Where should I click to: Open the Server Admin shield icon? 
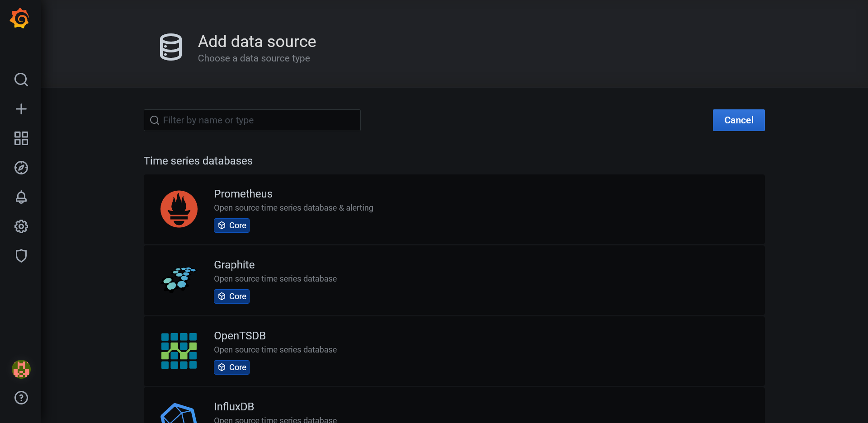tap(21, 256)
